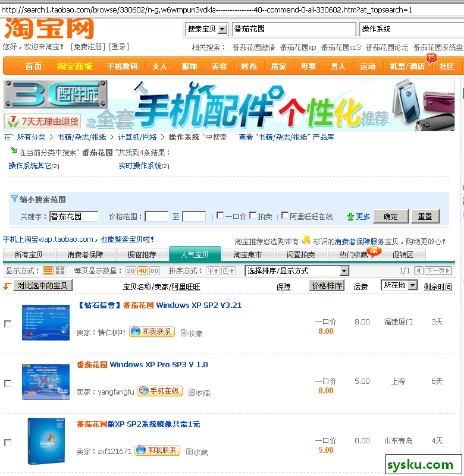464x476 pixels.
Task: Switch to 热门收藏 tab
Action: (x=354, y=255)
